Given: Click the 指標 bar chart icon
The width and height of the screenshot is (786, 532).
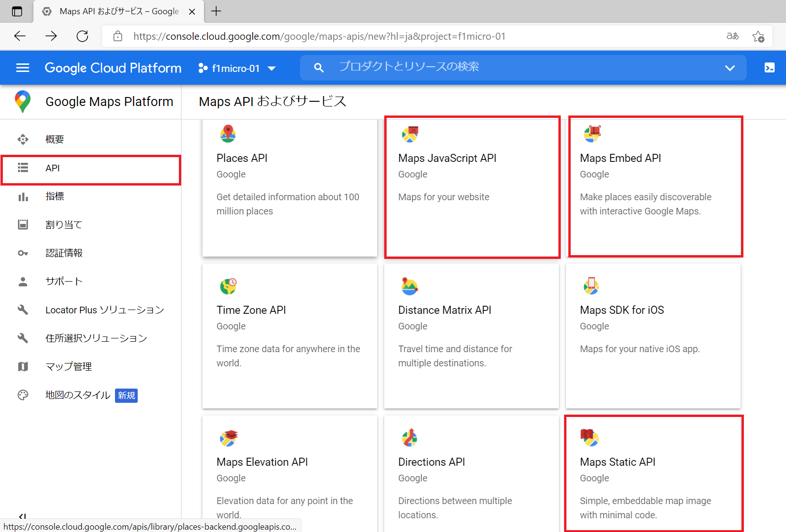Looking at the screenshot, I should [23, 196].
